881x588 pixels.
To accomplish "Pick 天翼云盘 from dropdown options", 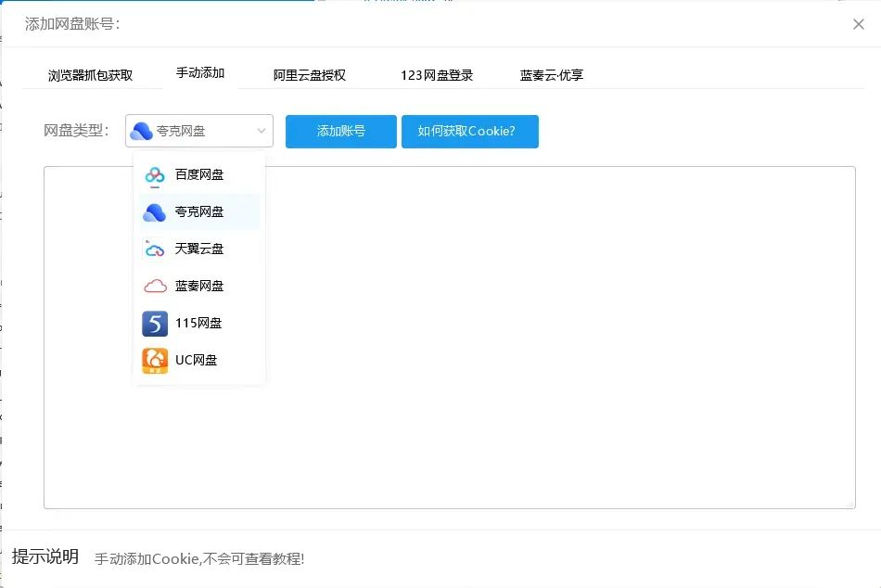I will click(199, 249).
